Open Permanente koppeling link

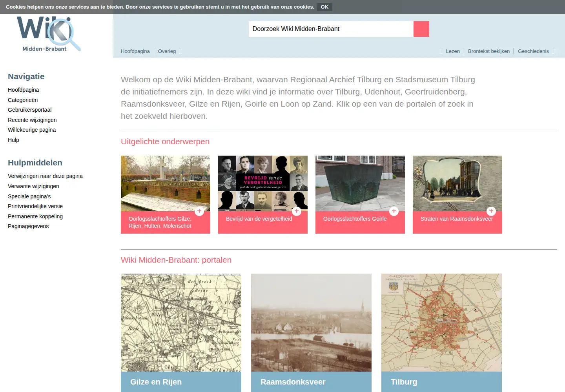pos(35,216)
